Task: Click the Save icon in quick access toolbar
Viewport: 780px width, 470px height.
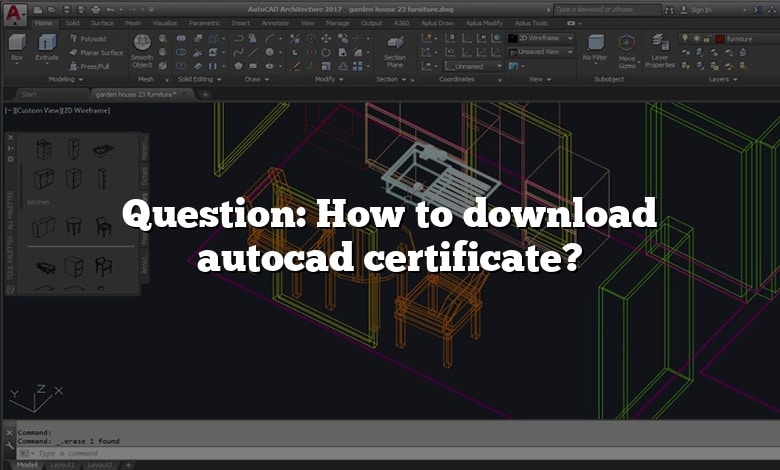Action: tap(67, 9)
